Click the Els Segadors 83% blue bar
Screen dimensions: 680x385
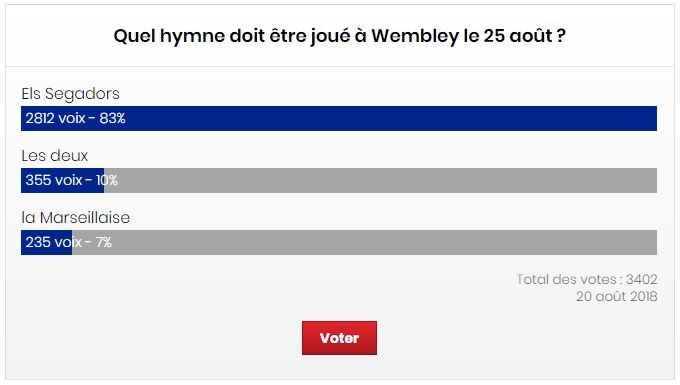pyautogui.click(x=339, y=118)
